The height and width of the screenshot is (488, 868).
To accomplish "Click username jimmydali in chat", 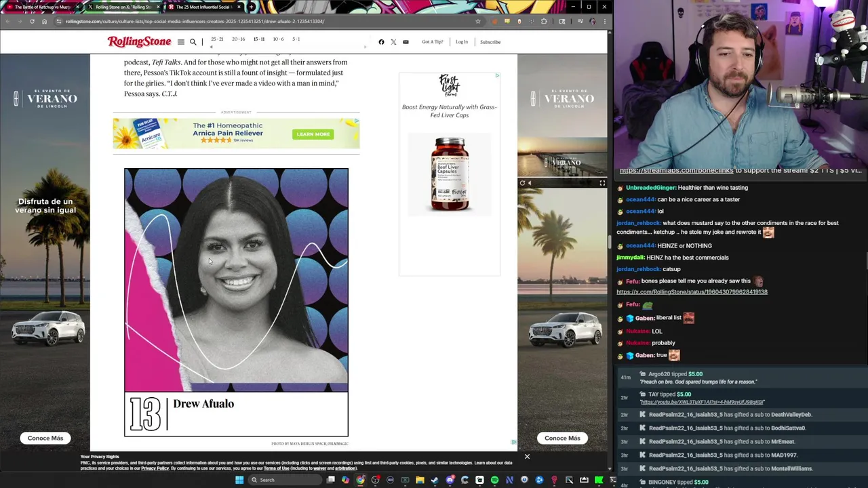I will point(630,258).
